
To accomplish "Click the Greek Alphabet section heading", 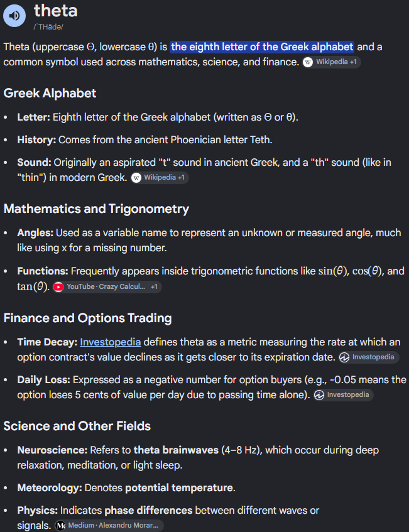I will tap(50, 94).
